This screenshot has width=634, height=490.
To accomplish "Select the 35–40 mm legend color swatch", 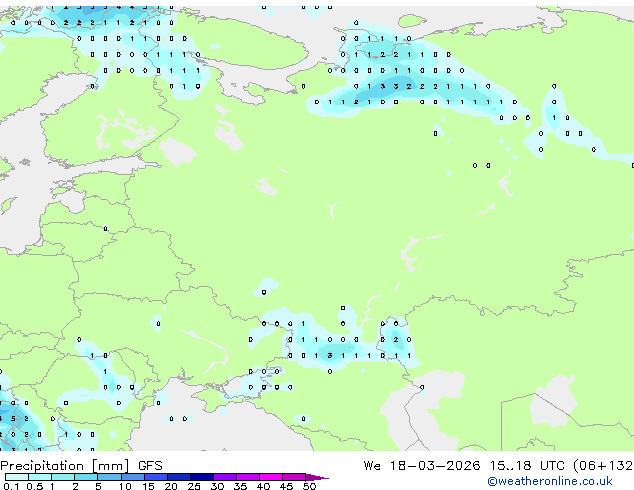I will (x=248, y=477).
